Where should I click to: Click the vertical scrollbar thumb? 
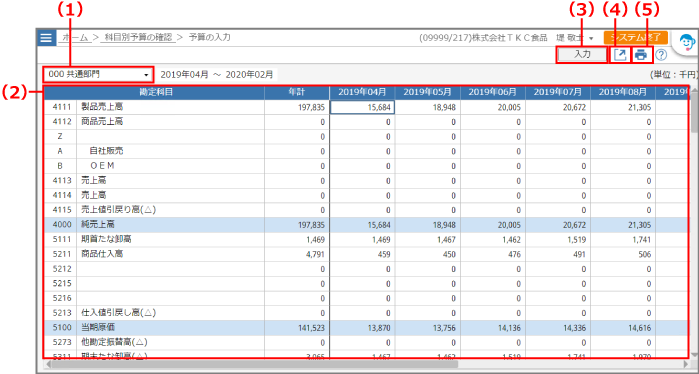[x=694, y=112]
